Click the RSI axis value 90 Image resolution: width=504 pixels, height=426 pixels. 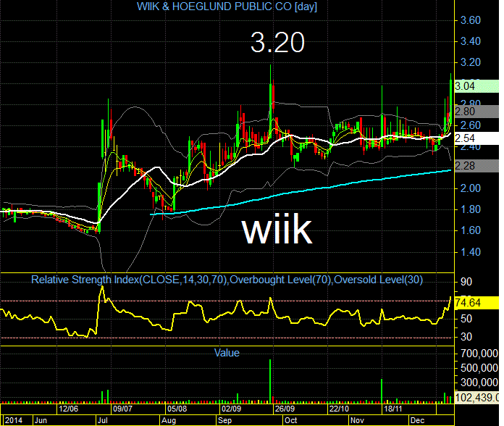[x=466, y=282]
